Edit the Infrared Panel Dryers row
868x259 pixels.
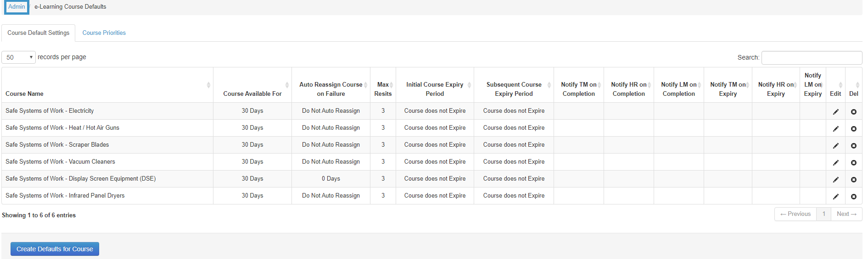click(x=835, y=197)
